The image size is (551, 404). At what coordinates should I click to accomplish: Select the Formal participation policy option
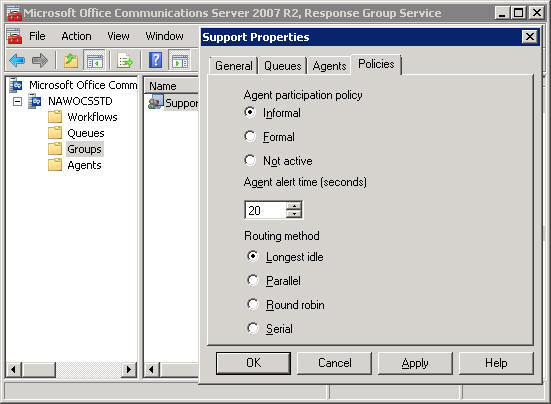(x=250, y=136)
